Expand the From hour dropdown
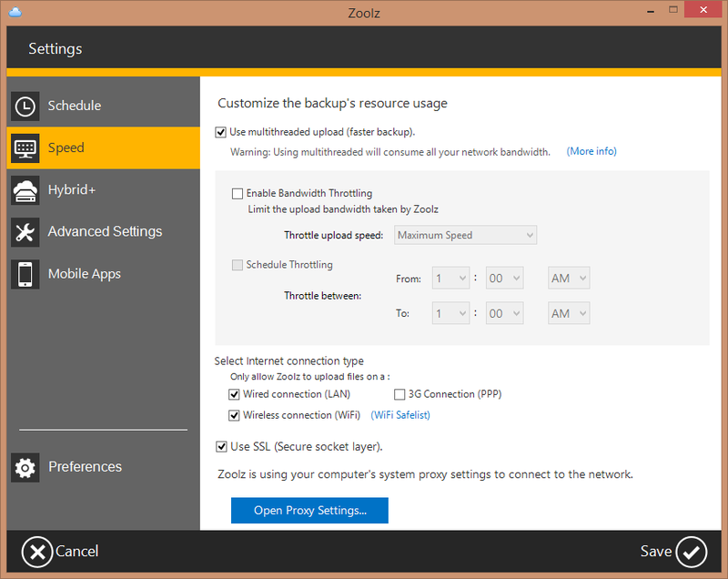 (x=450, y=279)
